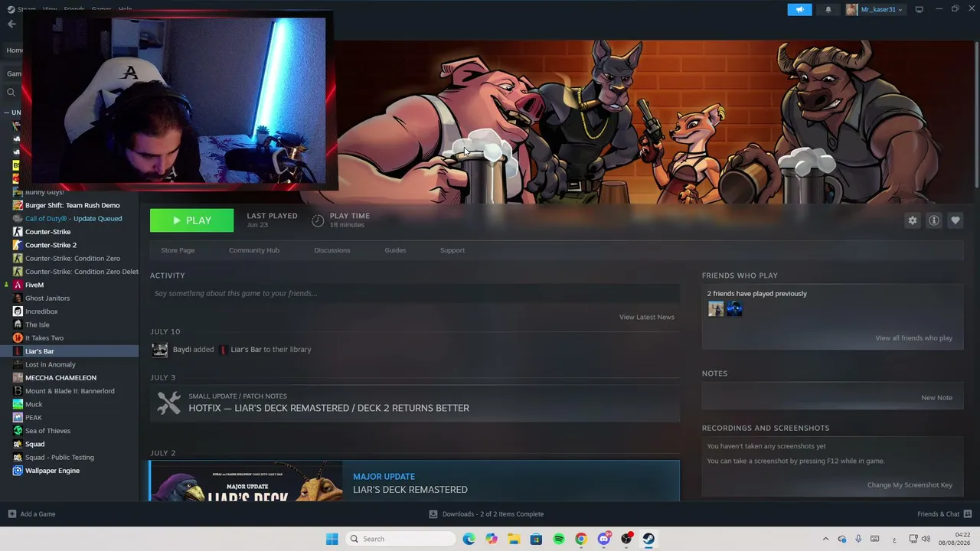Open the Support tab
The image size is (980, 551).
[x=452, y=250]
